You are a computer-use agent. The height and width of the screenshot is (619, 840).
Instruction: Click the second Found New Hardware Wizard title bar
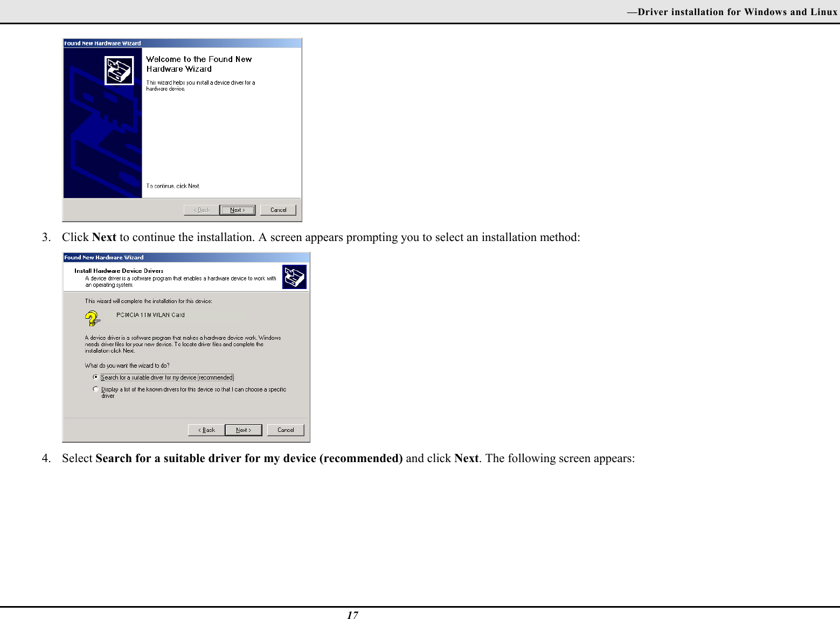[186, 257]
